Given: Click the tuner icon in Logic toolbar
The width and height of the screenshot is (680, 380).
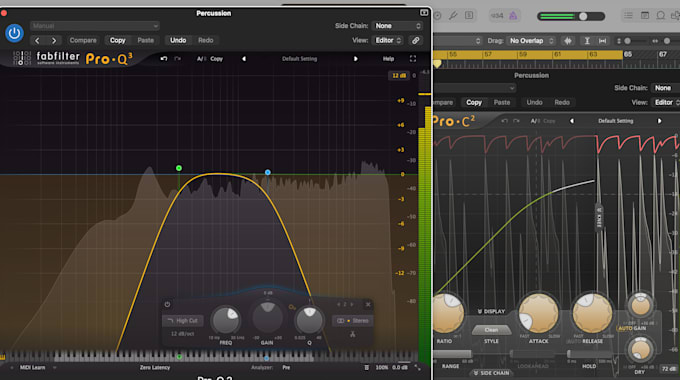Looking at the screenshot, I should 453,16.
